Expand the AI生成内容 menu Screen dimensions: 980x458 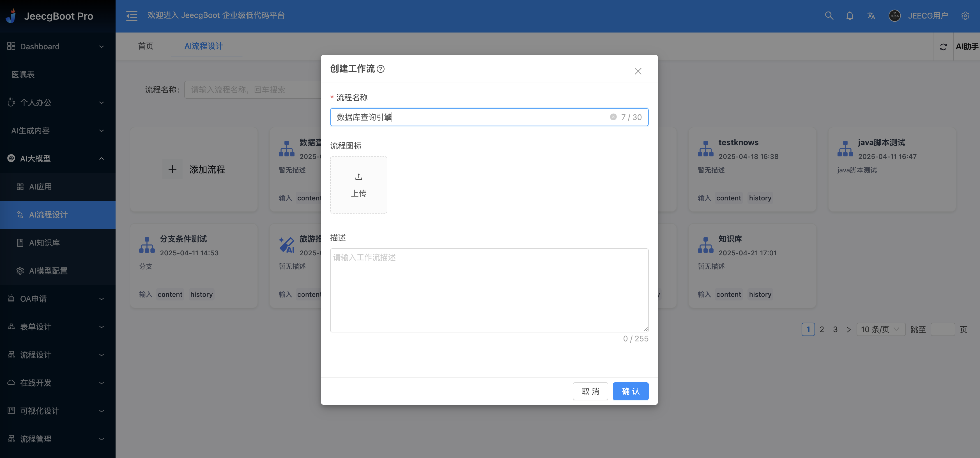click(x=58, y=130)
